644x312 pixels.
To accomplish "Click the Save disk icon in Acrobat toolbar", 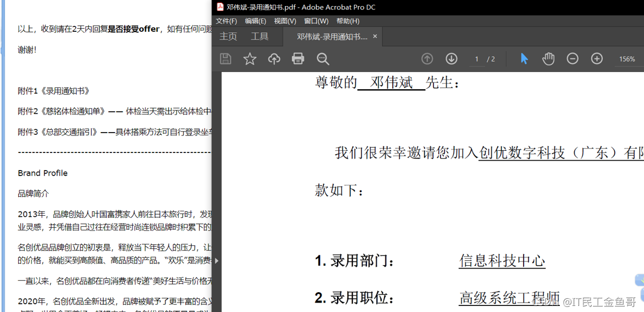I will pos(225,59).
